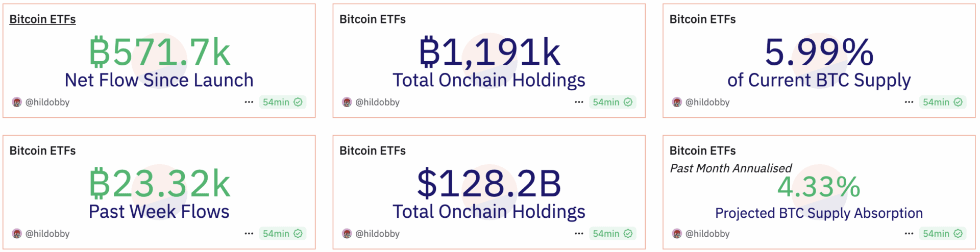Select the ₿571.7k Net Flow counter value

point(160,53)
